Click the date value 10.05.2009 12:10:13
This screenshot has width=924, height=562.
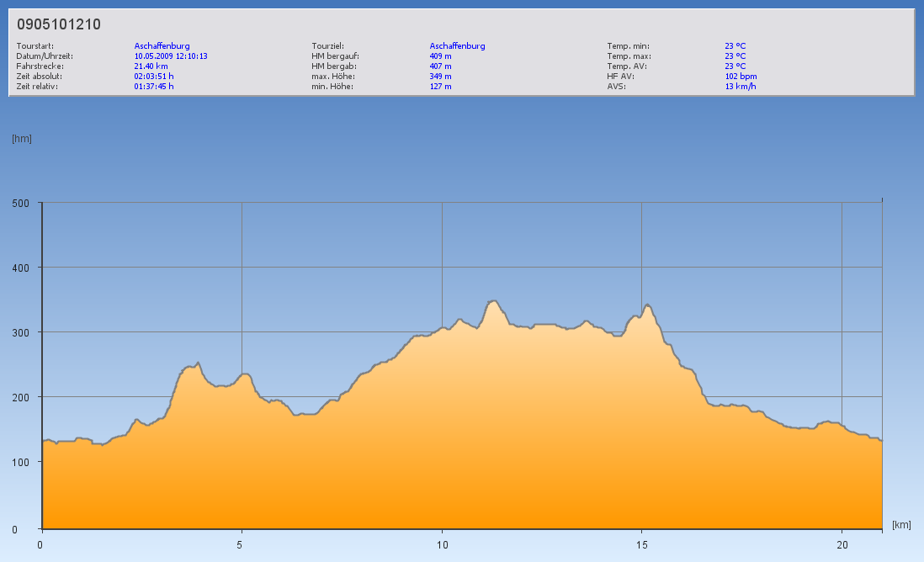[171, 56]
